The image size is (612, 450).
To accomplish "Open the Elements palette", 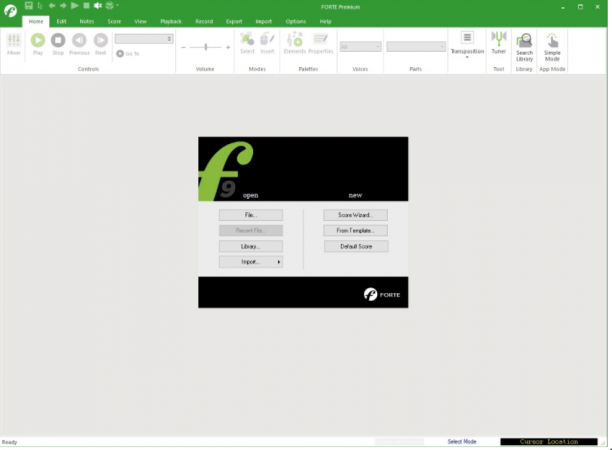I will coord(295,44).
